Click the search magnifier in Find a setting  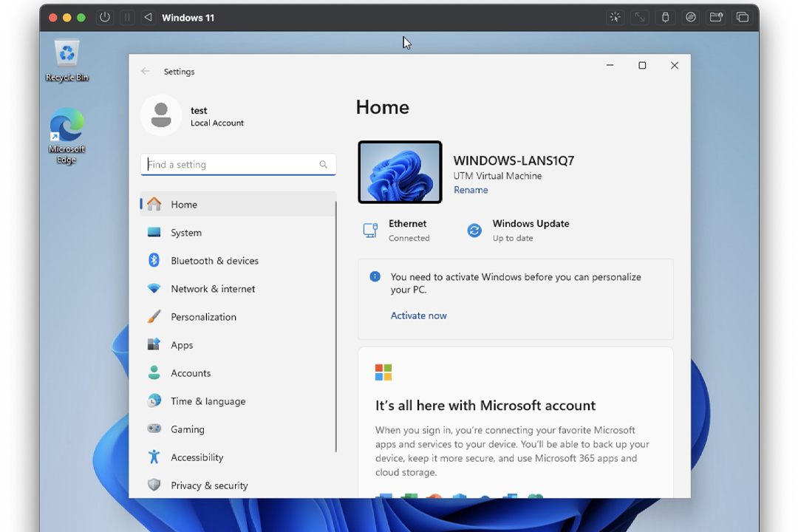tap(323, 165)
